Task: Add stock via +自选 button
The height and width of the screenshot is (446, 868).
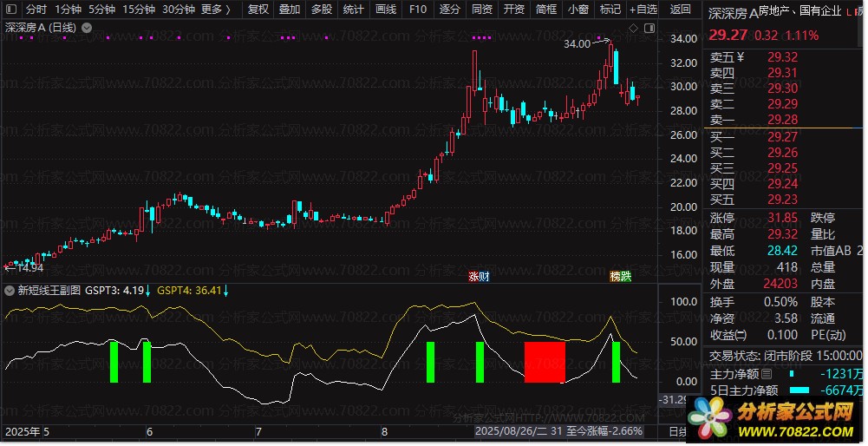Action: [643, 9]
